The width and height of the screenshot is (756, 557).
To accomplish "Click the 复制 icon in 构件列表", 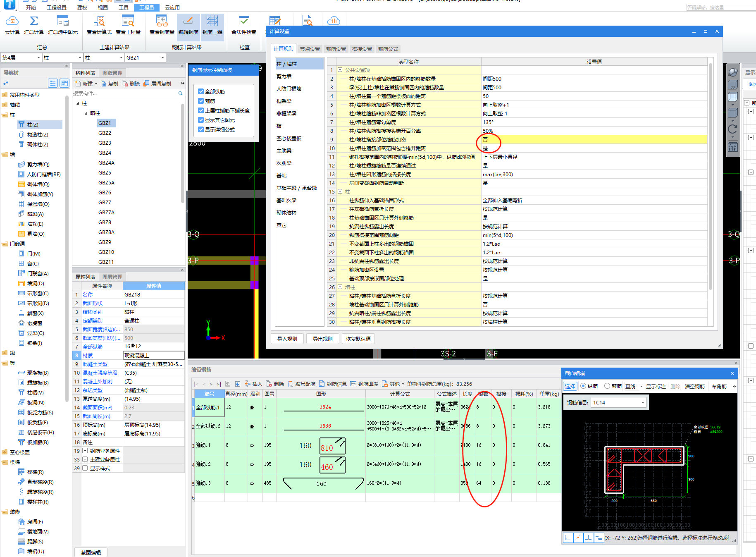I will pos(104,84).
